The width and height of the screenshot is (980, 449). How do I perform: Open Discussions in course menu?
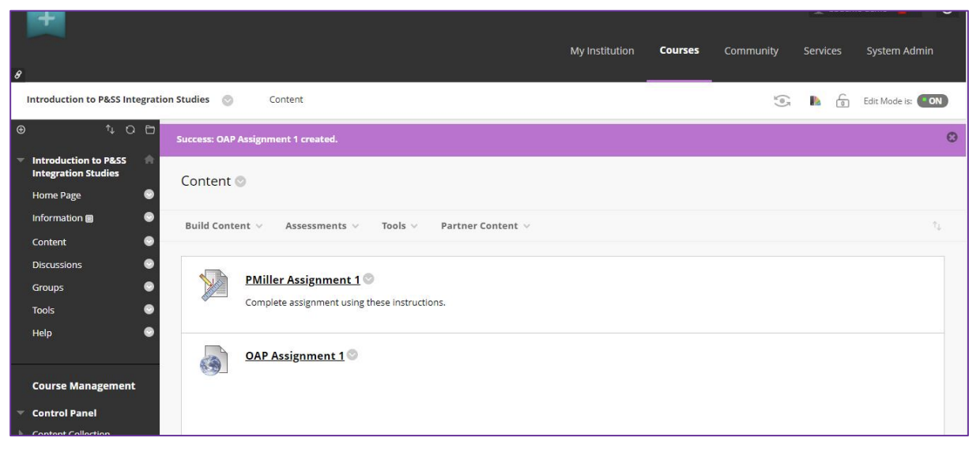click(x=57, y=265)
